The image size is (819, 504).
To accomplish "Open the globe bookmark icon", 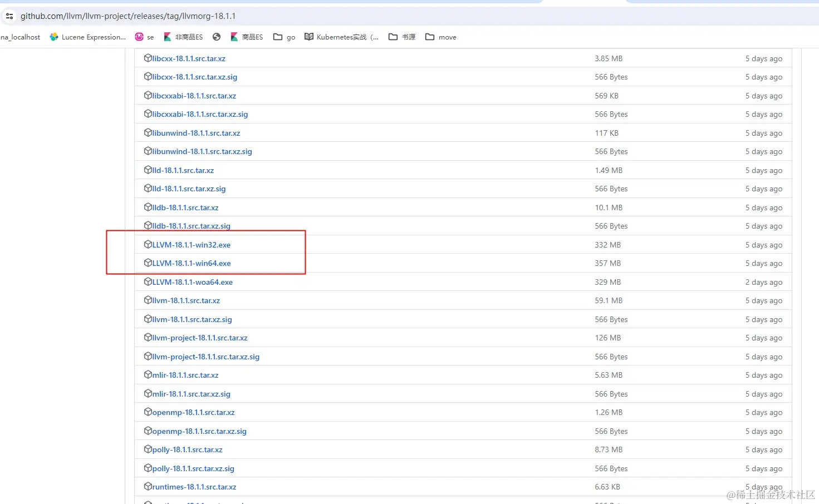I will pyautogui.click(x=217, y=37).
